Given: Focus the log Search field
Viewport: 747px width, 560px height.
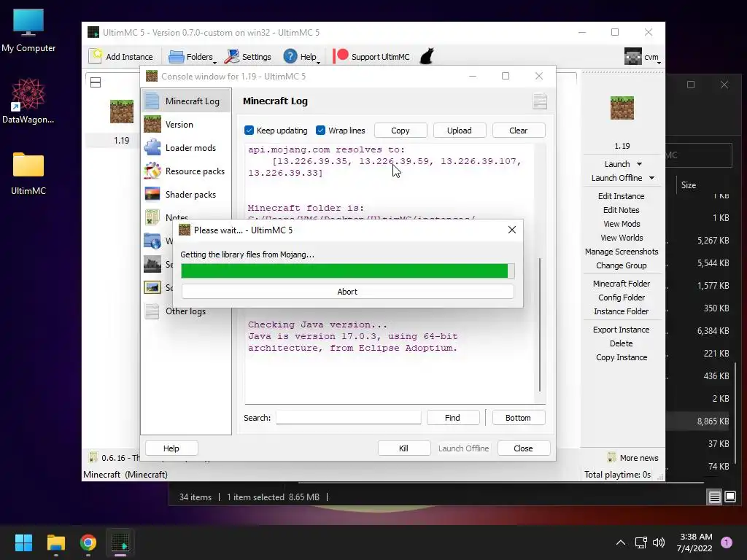Looking at the screenshot, I should 348,418.
